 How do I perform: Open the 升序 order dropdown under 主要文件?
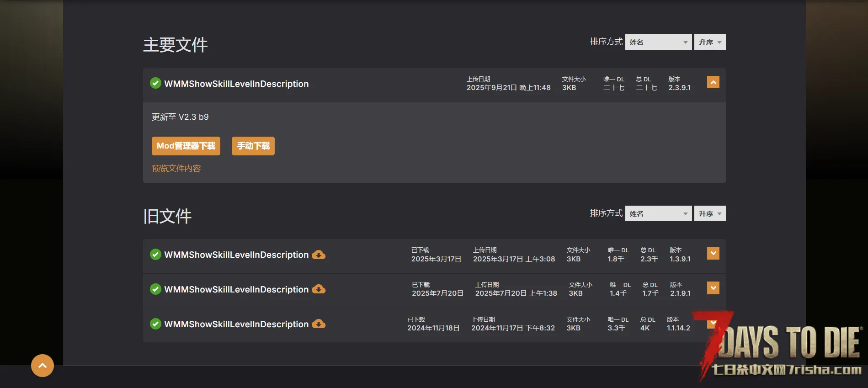click(710, 42)
